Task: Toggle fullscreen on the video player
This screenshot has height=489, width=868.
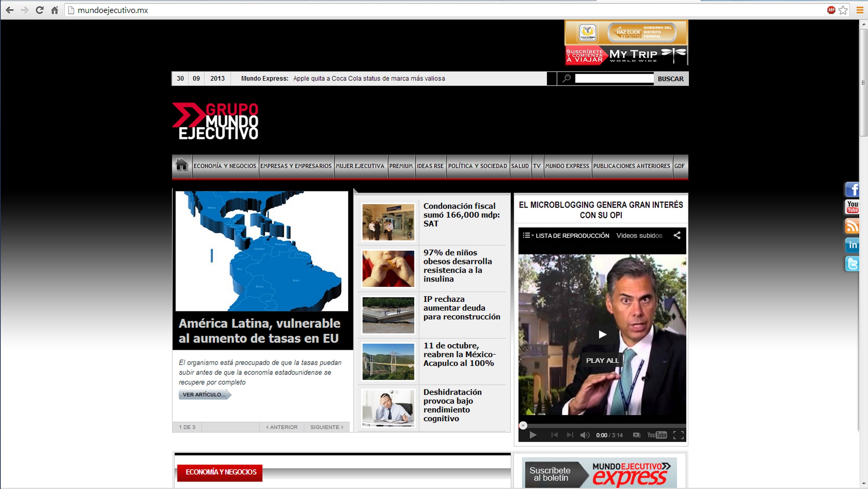Action: (678, 435)
